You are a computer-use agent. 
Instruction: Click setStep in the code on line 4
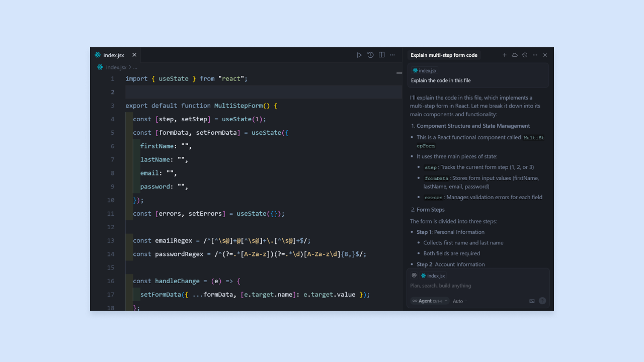click(194, 119)
